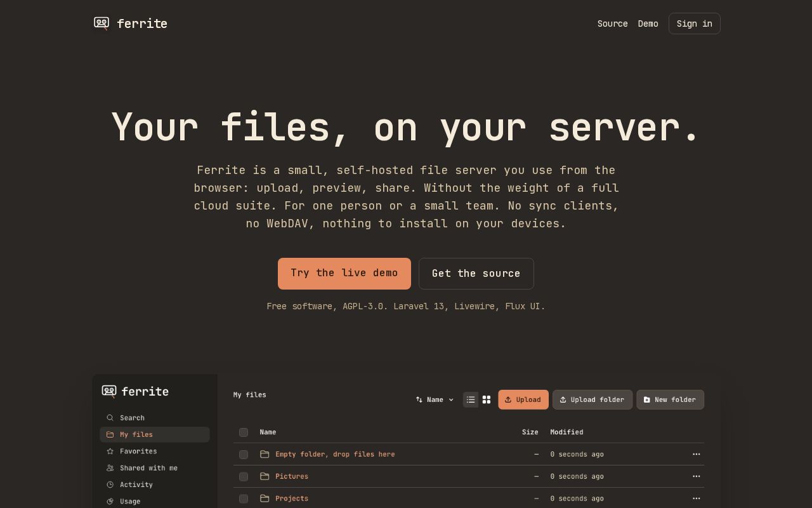Click the headline 'Your files, on your server.'
This screenshot has height=508, width=812.
406,127
